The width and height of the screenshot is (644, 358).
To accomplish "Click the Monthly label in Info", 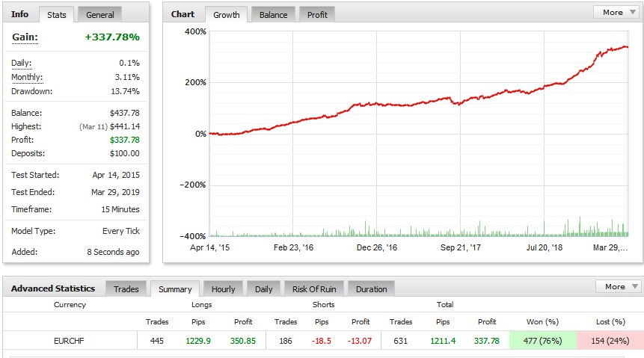I will 27,77.
